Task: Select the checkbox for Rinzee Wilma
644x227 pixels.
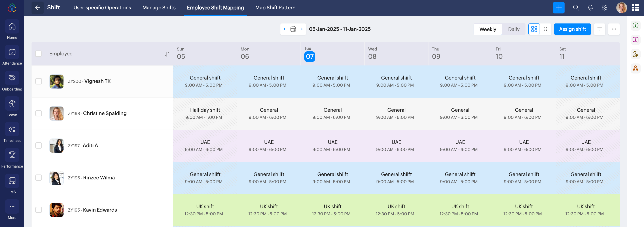Action: click(38, 178)
